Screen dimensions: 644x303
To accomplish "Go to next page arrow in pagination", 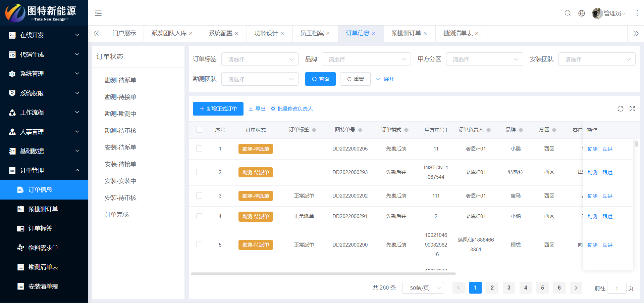I will [x=576, y=288].
